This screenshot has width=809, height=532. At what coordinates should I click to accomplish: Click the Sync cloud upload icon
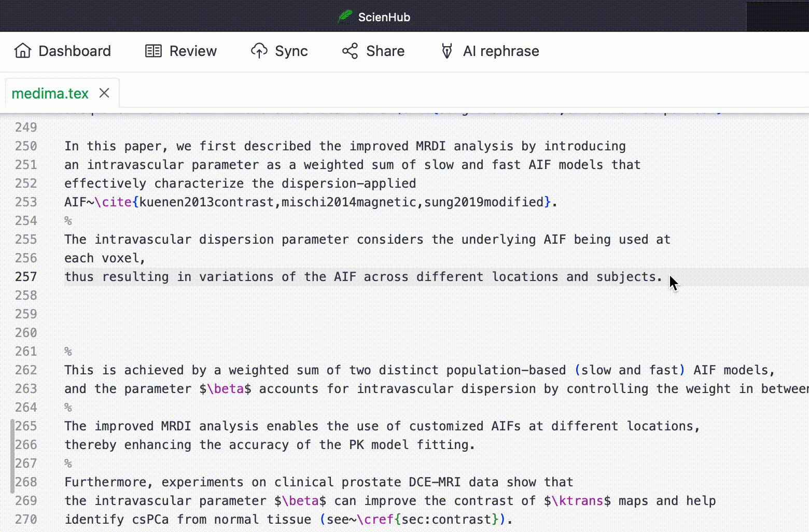(x=259, y=51)
